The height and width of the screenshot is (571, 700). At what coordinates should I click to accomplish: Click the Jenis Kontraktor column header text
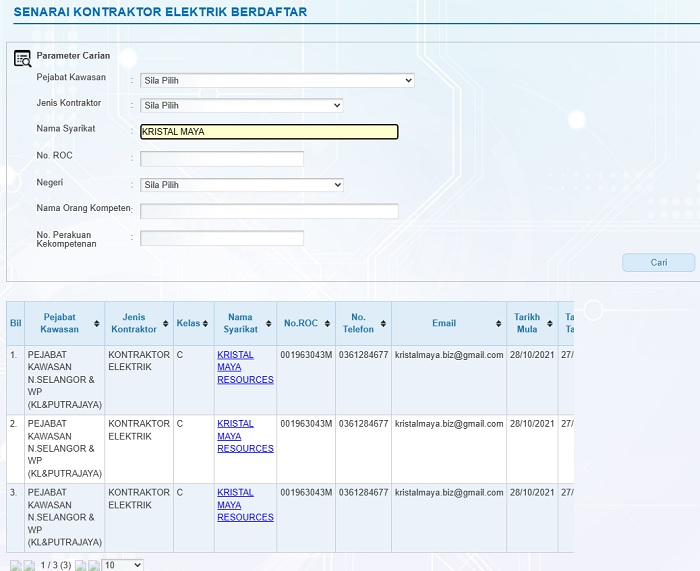133,323
